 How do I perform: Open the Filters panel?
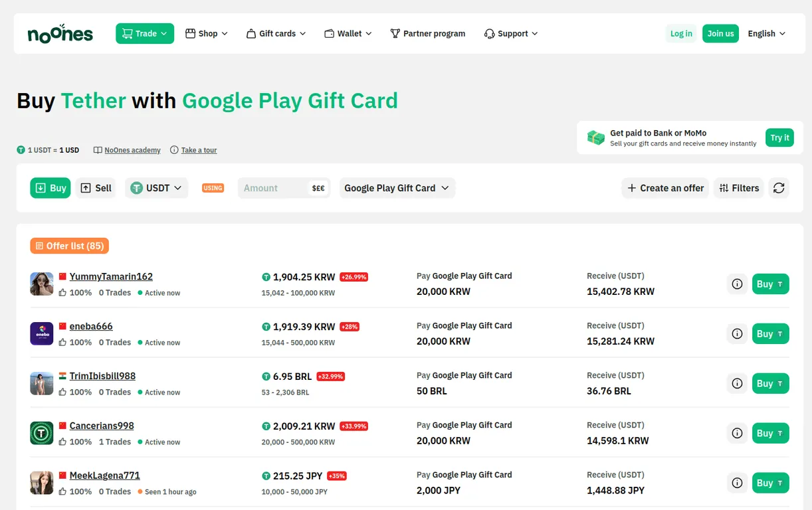coord(739,188)
